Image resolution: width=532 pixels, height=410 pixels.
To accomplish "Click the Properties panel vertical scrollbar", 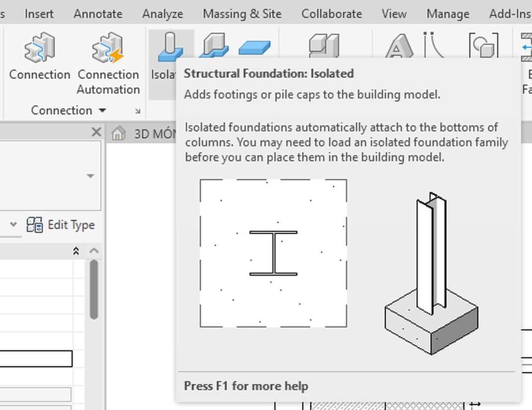I will tap(94, 290).
